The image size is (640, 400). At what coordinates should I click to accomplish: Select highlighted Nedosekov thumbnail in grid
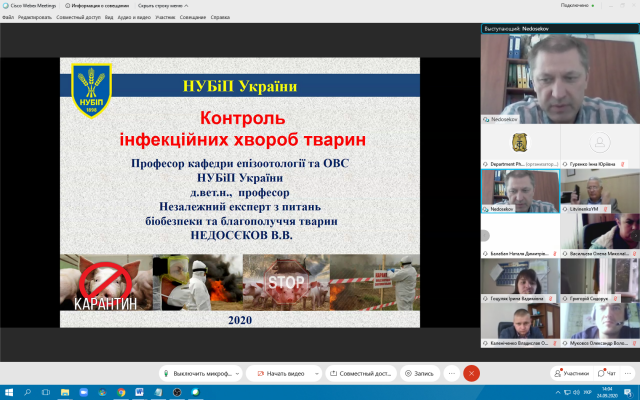520,191
